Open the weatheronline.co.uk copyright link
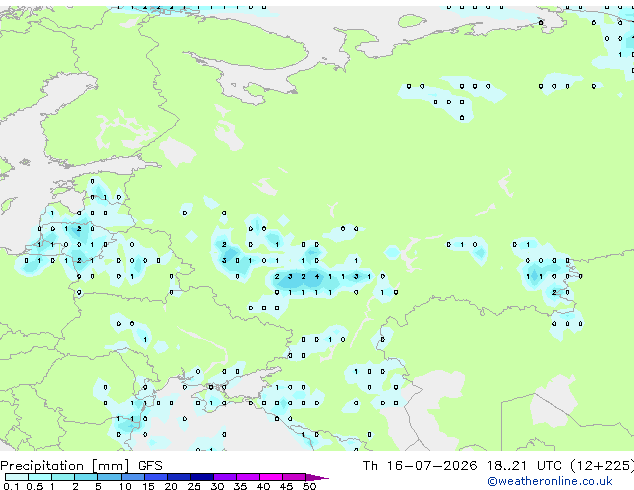 click(x=550, y=481)
